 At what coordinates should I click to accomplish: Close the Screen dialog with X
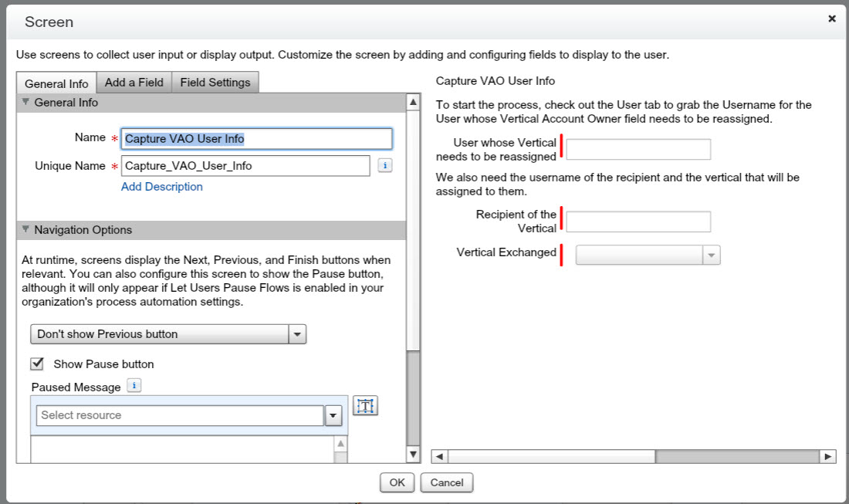click(831, 19)
